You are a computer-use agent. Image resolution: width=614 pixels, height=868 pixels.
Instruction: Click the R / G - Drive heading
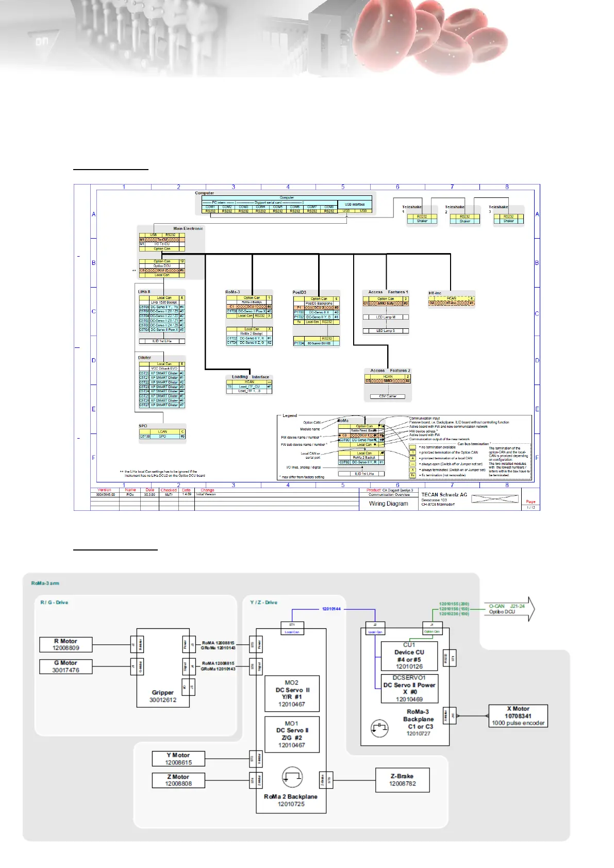[54, 602]
